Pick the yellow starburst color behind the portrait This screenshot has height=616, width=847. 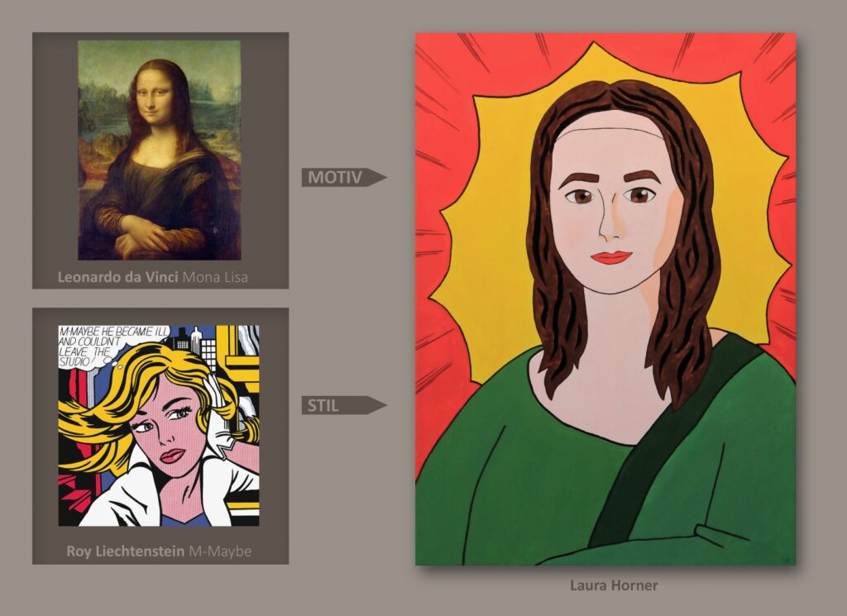coord(488,273)
